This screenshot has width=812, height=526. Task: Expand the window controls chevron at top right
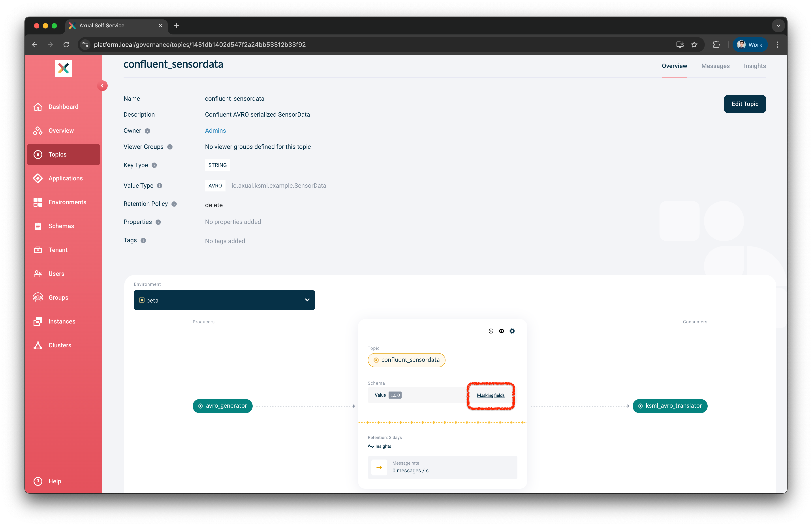point(778,25)
